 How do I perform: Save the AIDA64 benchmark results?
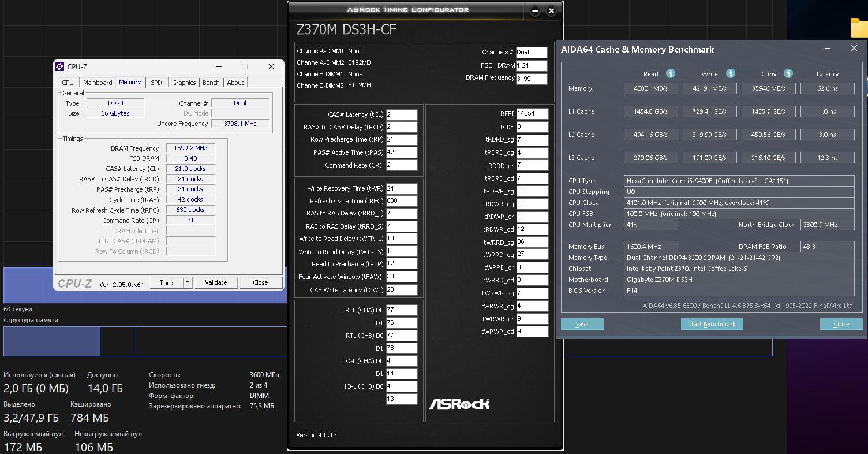[582, 324]
